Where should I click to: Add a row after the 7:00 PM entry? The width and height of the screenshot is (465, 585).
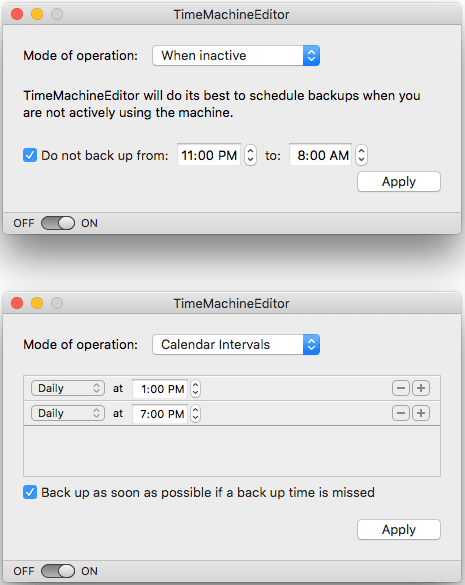coord(421,413)
